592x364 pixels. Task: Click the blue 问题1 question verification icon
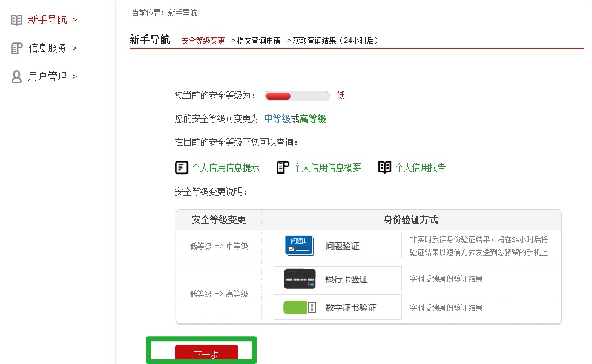[x=298, y=244]
